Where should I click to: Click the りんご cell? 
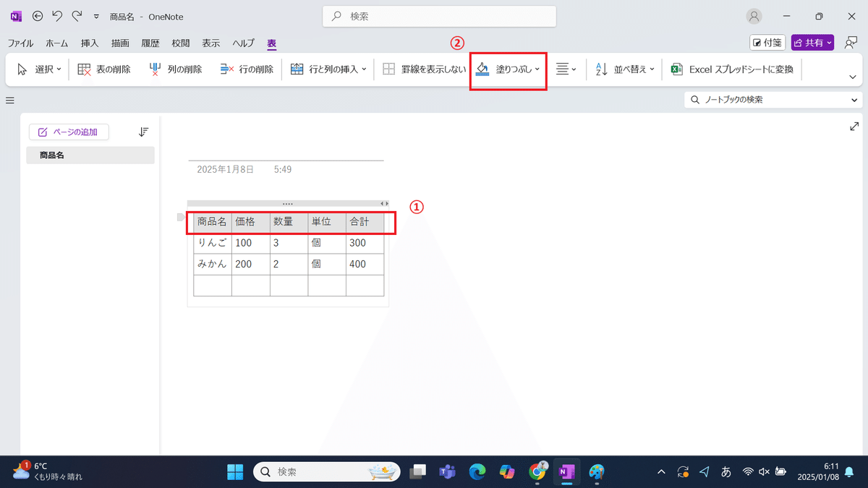coord(213,243)
